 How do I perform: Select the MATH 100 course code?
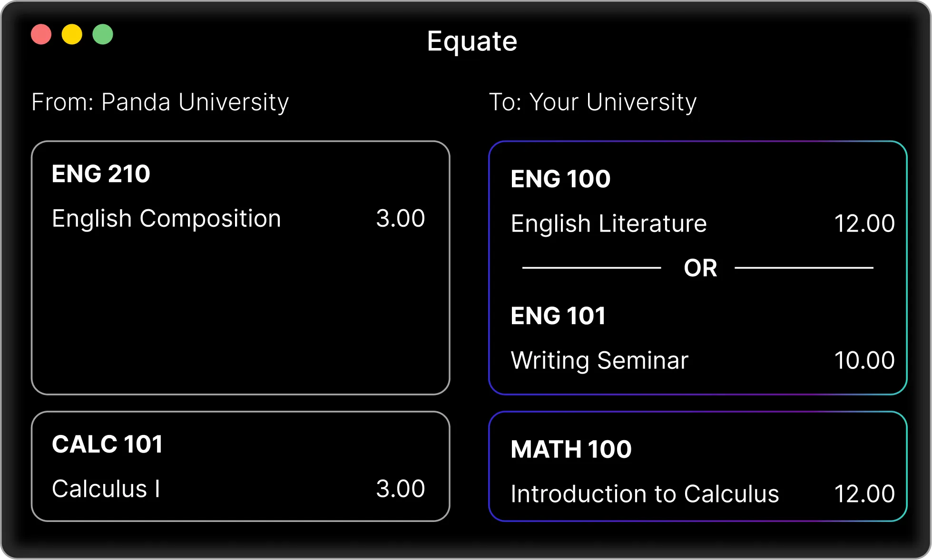[571, 449]
